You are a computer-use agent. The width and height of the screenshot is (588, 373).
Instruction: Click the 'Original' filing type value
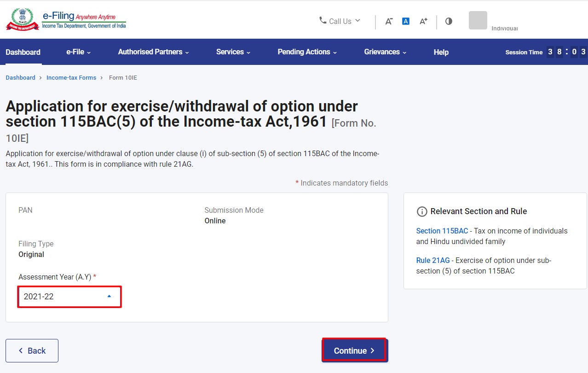(31, 254)
